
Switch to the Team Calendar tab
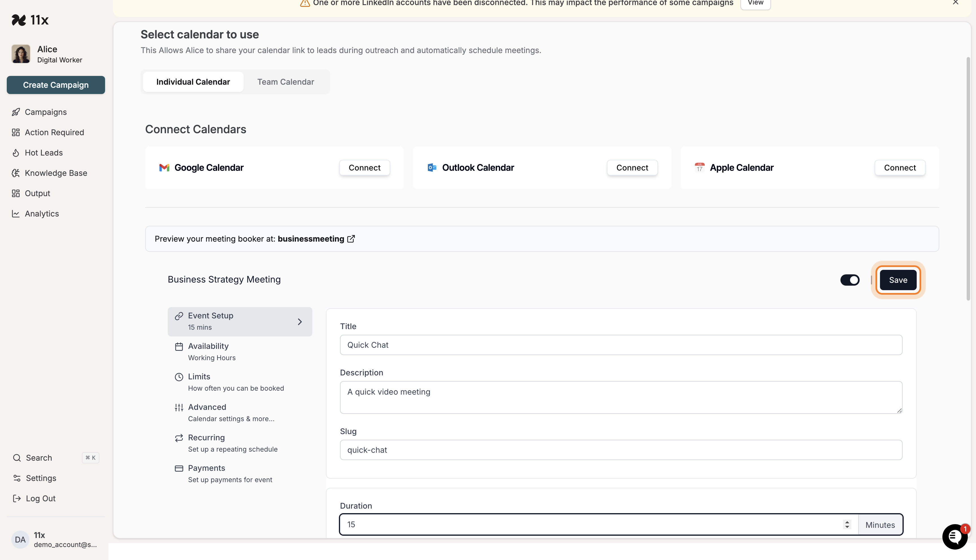(x=286, y=82)
